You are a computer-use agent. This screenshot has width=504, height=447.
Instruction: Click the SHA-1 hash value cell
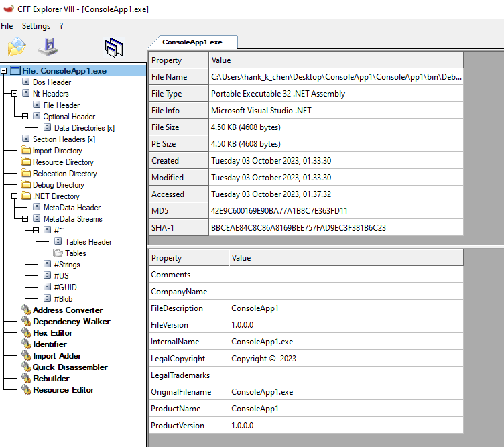point(336,227)
